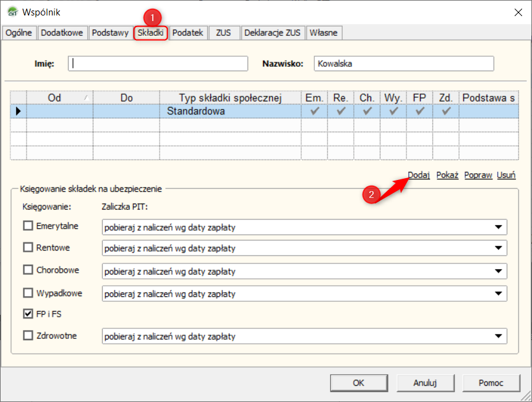Click the Em. checkmark in Standardowa row
Viewport: 532px width, 402px height.
pyautogui.click(x=314, y=111)
